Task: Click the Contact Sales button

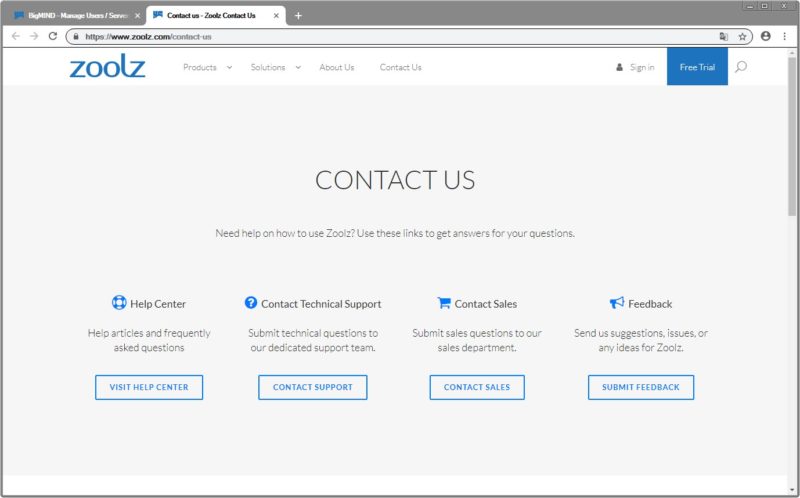Action: click(477, 387)
